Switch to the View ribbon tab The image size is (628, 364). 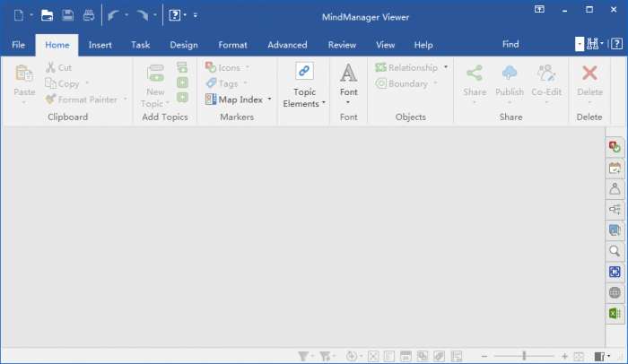pos(385,45)
